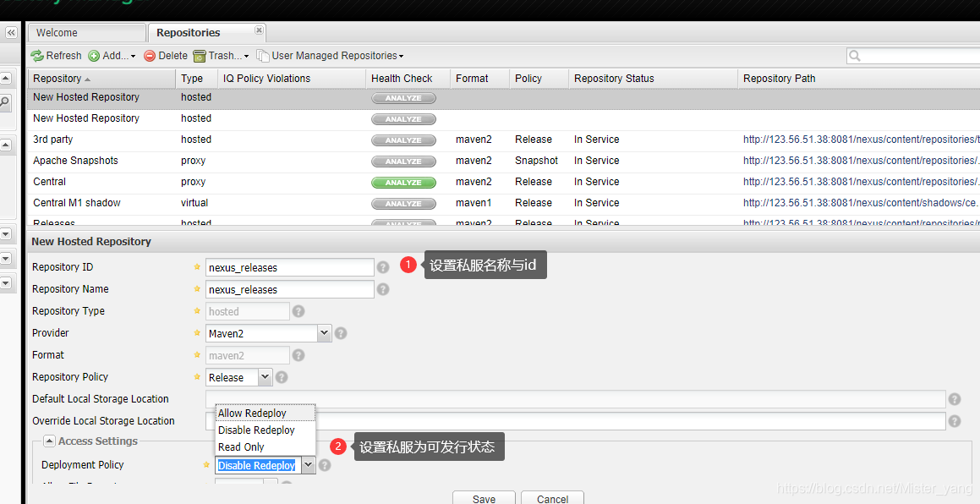Open help for Deployment Policy
Screen dimensions: 980x504
(x=325, y=465)
